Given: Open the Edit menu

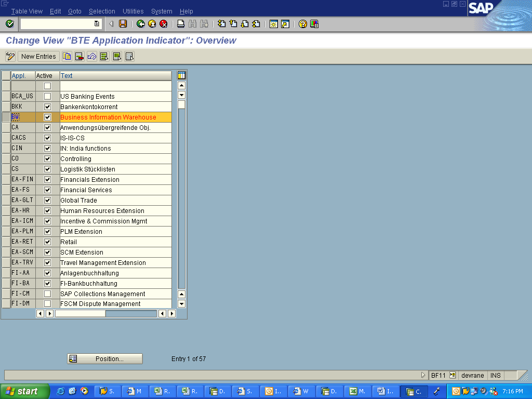Looking at the screenshot, I should (55, 11).
